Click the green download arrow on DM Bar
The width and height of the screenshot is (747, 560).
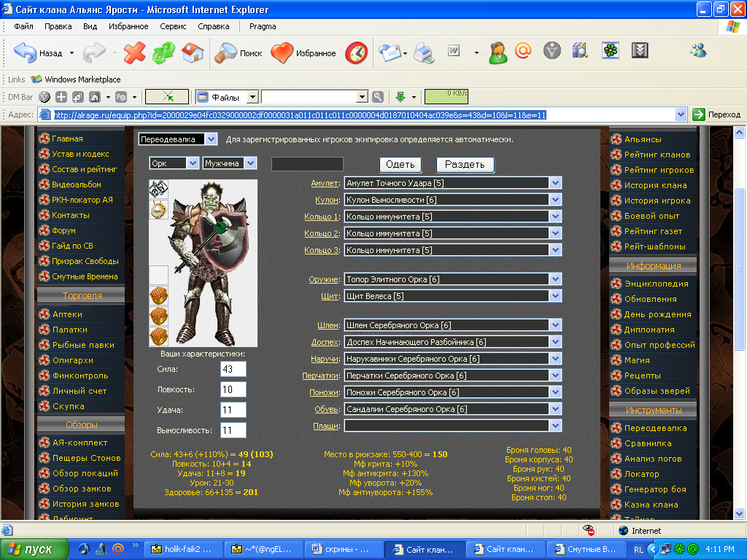tap(400, 97)
